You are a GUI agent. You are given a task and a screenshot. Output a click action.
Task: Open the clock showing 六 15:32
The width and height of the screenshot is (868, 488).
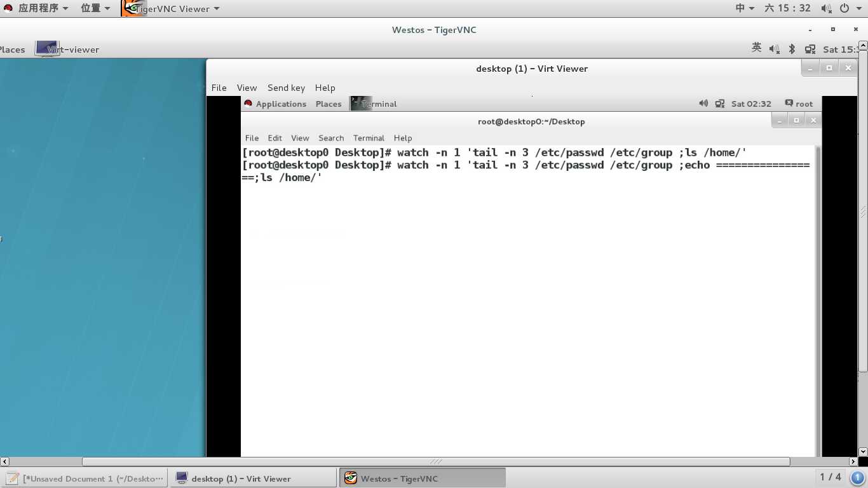pos(788,8)
